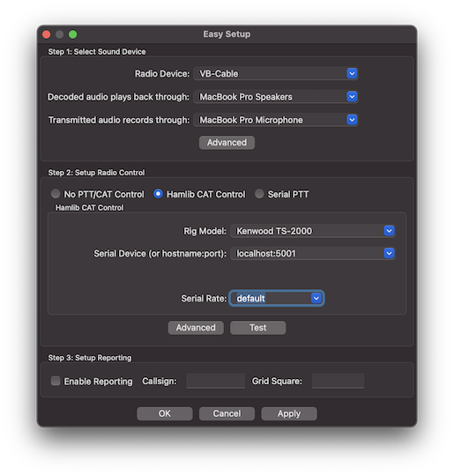Expand decoded audio playback device list
This screenshot has height=476, width=454.
[x=352, y=97]
